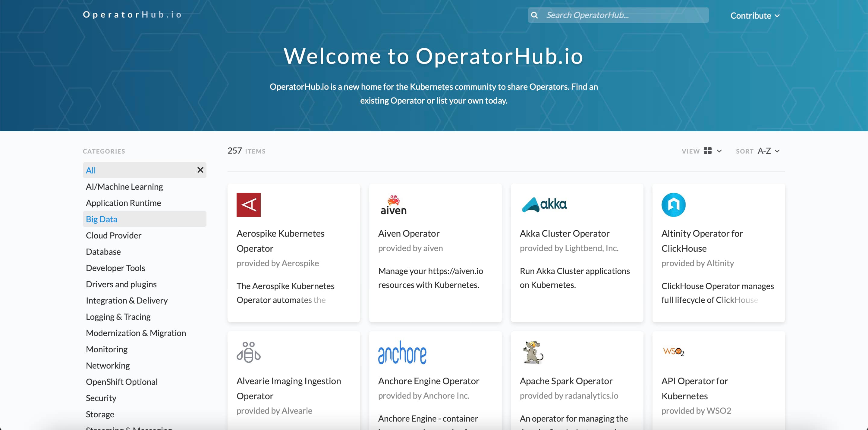Enable the Database category filter
The image size is (868, 430).
[103, 251]
